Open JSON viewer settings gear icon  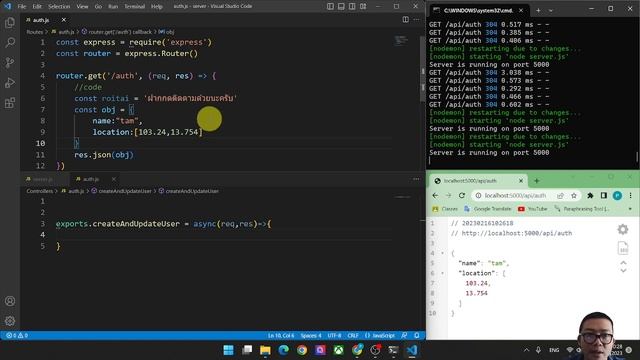(623, 229)
